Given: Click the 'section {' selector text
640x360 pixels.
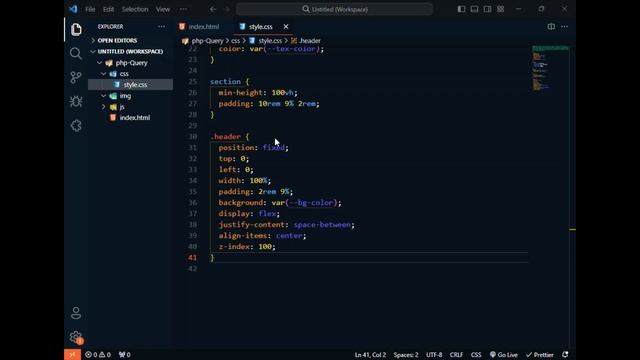Looking at the screenshot, I should [x=229, y=82].
